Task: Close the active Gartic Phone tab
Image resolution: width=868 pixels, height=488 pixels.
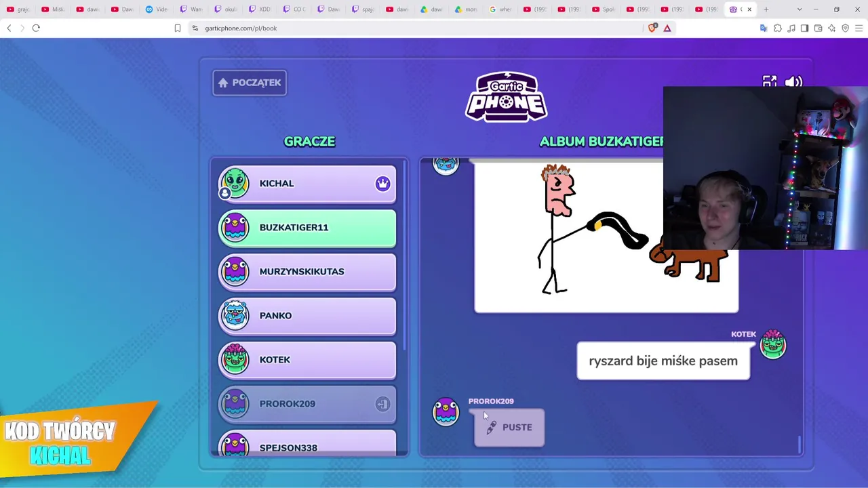Action: (x=749, y=9)
